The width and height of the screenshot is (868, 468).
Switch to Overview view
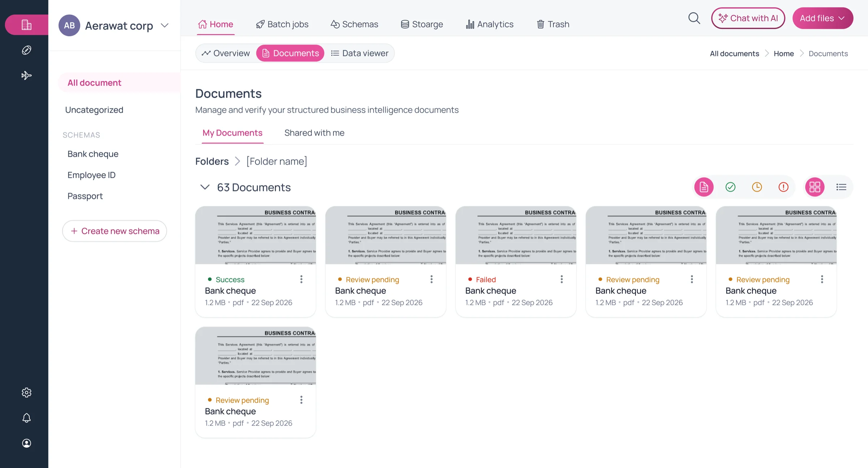point(226,53)
